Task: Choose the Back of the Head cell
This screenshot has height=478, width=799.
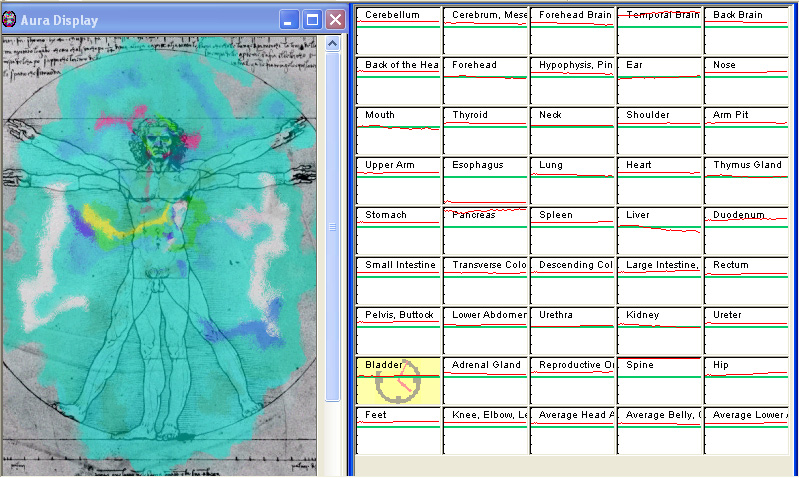Action: click(398, 81)
